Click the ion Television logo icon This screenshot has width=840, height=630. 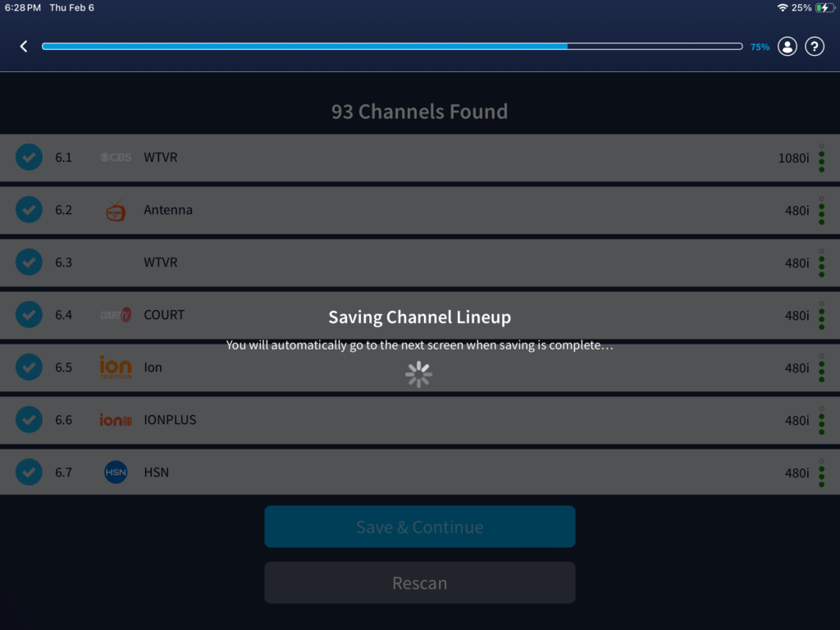116,367
